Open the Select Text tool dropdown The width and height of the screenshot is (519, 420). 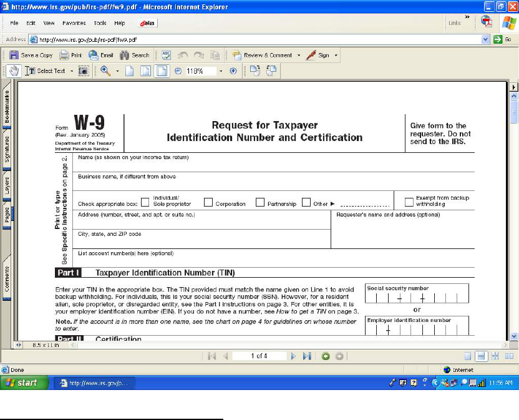click(x=72, y=71)
